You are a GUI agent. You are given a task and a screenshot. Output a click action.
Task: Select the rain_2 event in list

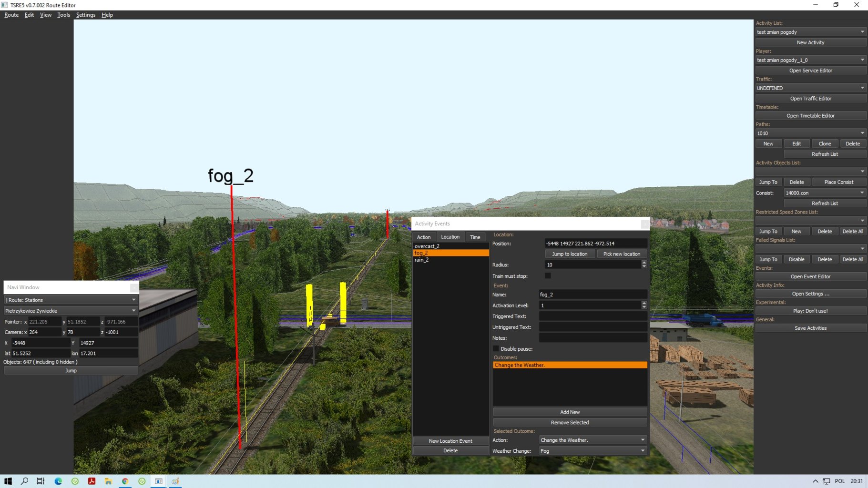click(421, 260)
